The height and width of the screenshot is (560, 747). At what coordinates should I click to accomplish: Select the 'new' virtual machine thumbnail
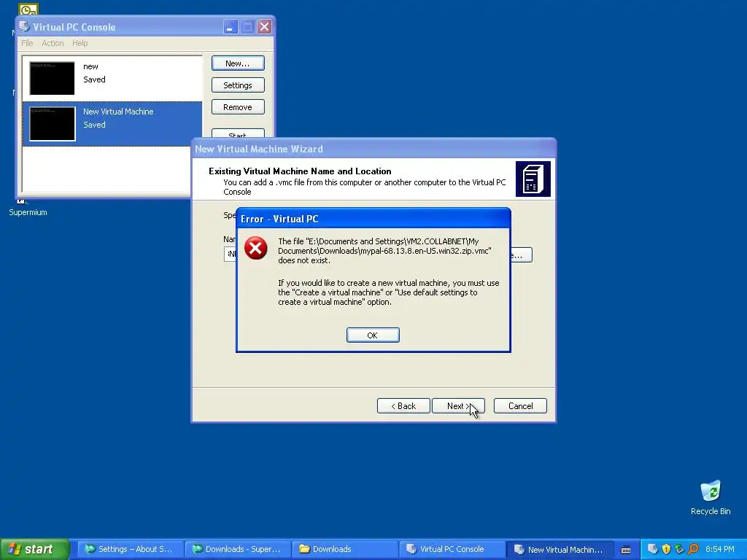click(x=52, y=78)
